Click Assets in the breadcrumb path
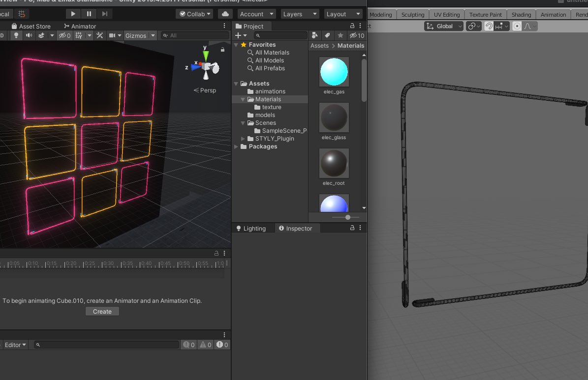Viewport: 588px width, 380px height. (x=319, y=46)
